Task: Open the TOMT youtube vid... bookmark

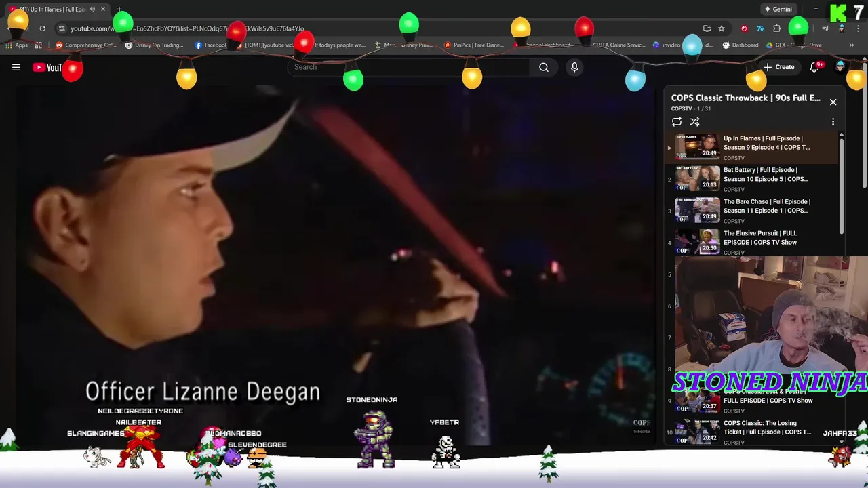Action: pyautogui.click(x=264, y=45)
